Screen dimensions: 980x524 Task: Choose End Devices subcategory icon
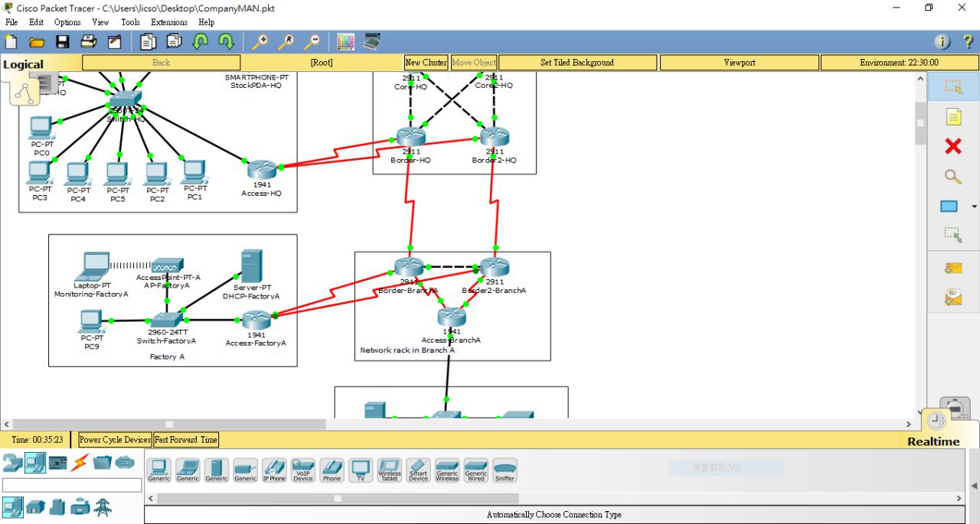point(12,506)
